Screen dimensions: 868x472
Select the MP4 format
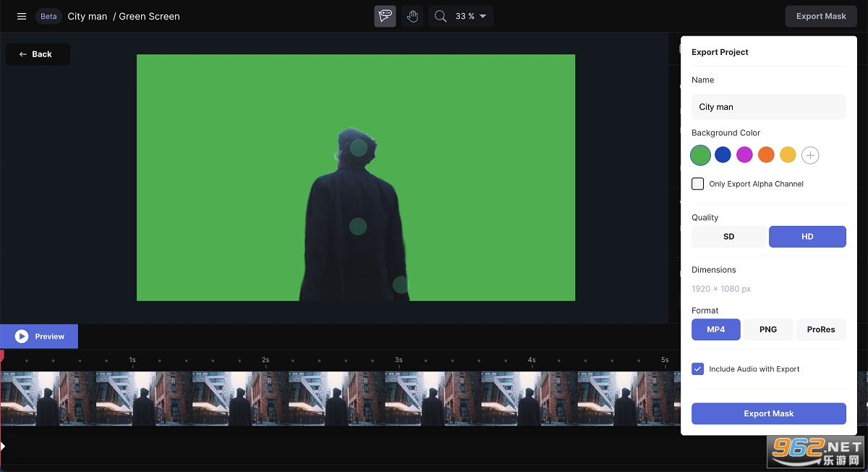716,329
